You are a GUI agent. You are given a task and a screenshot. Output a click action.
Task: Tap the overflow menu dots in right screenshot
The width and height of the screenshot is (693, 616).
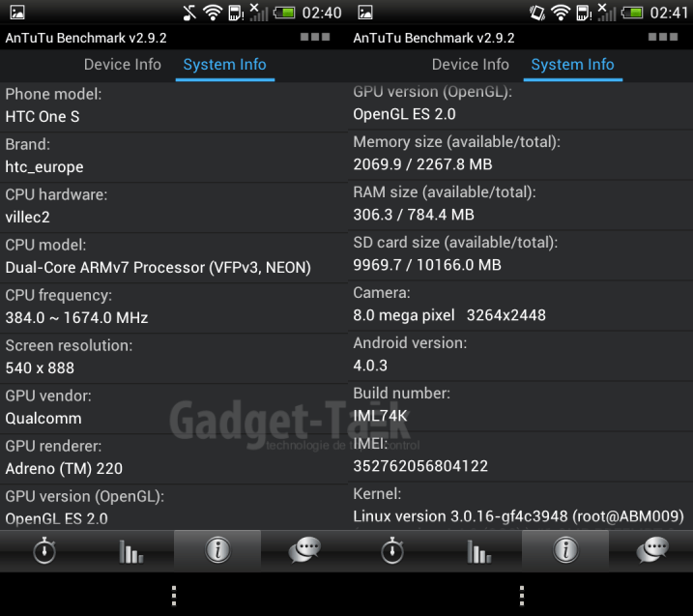pos(522,596)
